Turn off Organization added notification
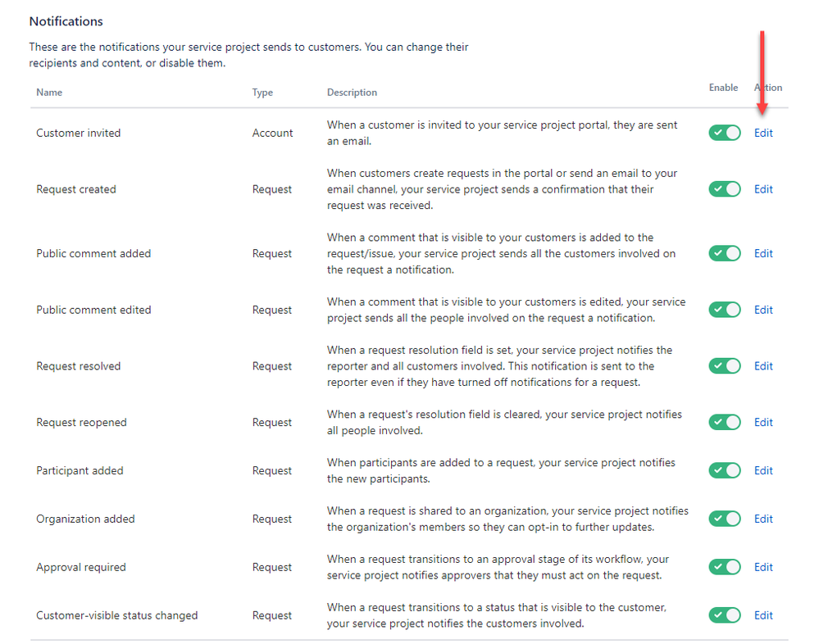 [724, 519]
